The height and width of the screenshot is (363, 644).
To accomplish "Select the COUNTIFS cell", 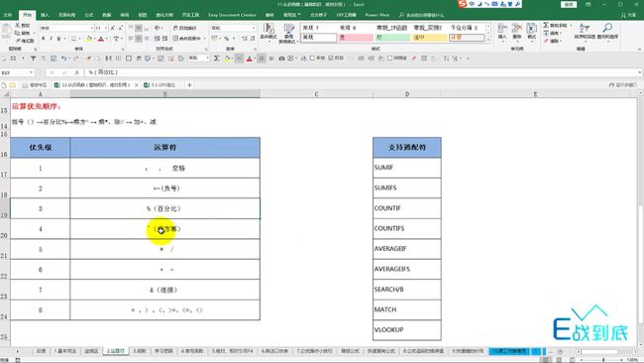I will [406, 228].
